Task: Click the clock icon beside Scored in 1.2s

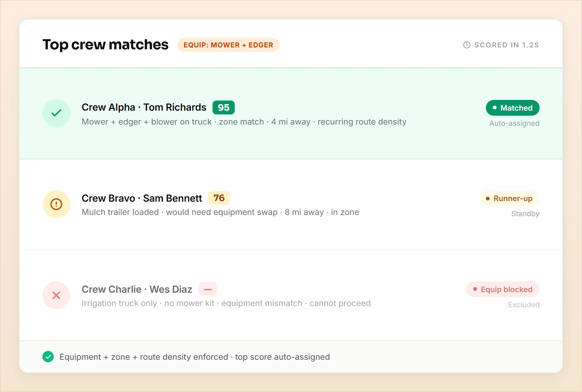Action: point(467,45)
